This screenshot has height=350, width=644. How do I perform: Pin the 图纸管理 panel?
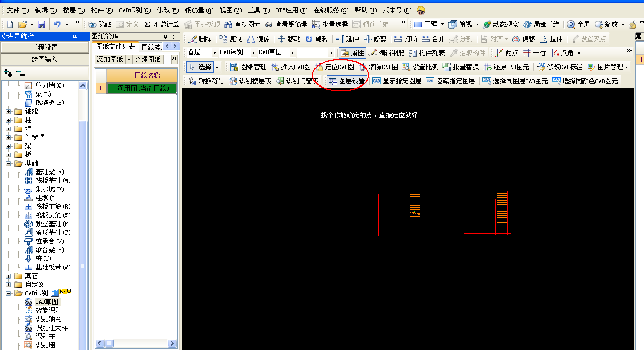click(x=165, y=37)
